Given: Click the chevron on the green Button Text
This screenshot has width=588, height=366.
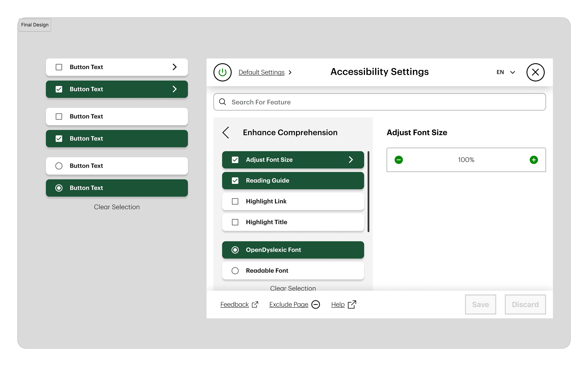Looking at the screenshot, I should pyautogui.click(x=174, y=89).
